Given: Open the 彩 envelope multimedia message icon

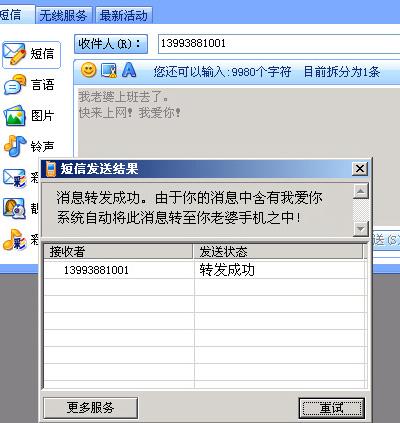Looking at the screenshot, I should click(x=15, y=178).
